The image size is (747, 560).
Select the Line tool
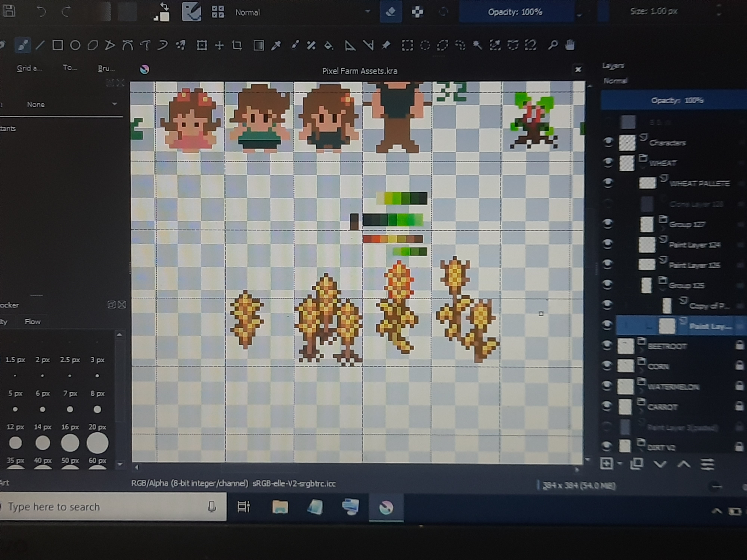[40, 45]
